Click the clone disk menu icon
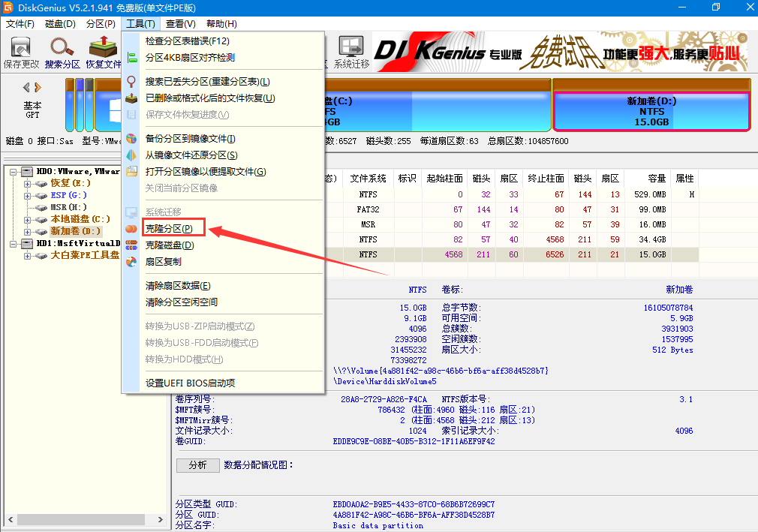The height and width of the screenshot is (532, 758). tap(131, 245)
